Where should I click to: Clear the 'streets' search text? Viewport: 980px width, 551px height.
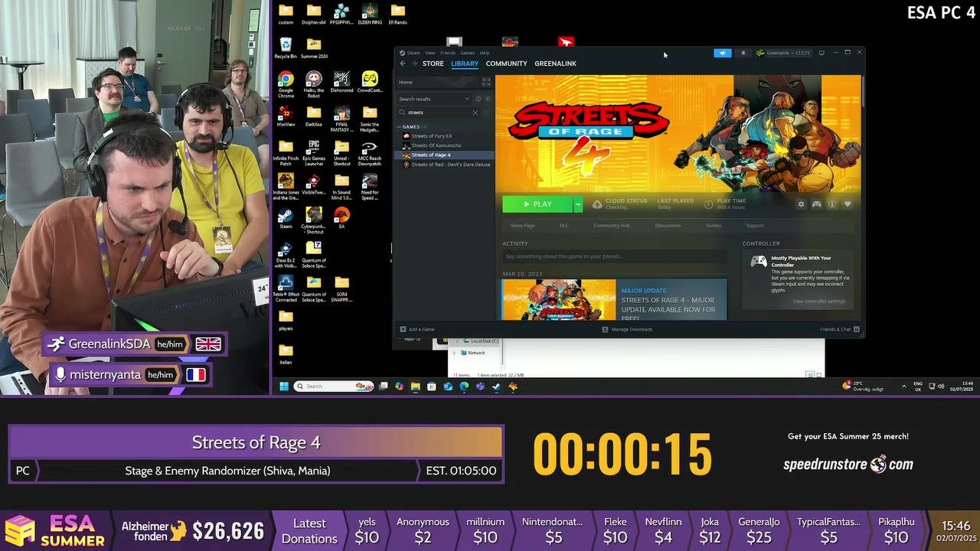(475, 112)
